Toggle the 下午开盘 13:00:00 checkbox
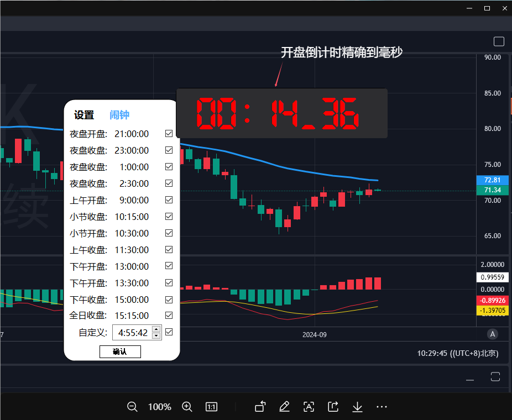 pos(169,266)
